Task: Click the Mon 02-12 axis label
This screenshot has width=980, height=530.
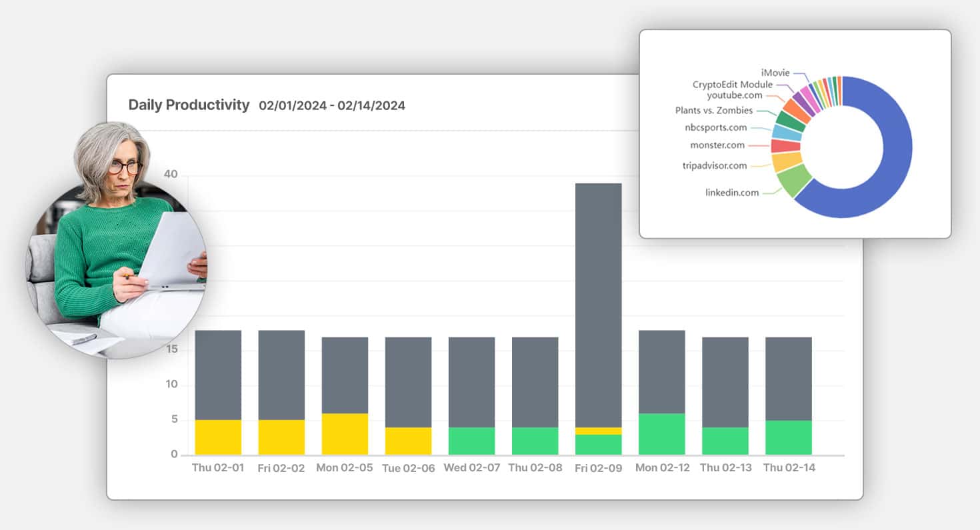Action: coord(662,467)
